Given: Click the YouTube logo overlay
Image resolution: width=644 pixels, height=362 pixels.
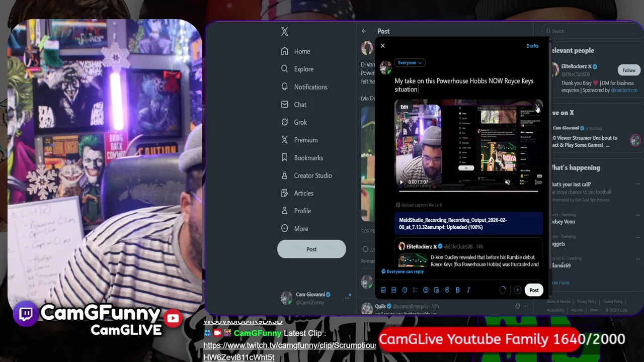Looking at the screenshot, I should click(x=173, y=318).
